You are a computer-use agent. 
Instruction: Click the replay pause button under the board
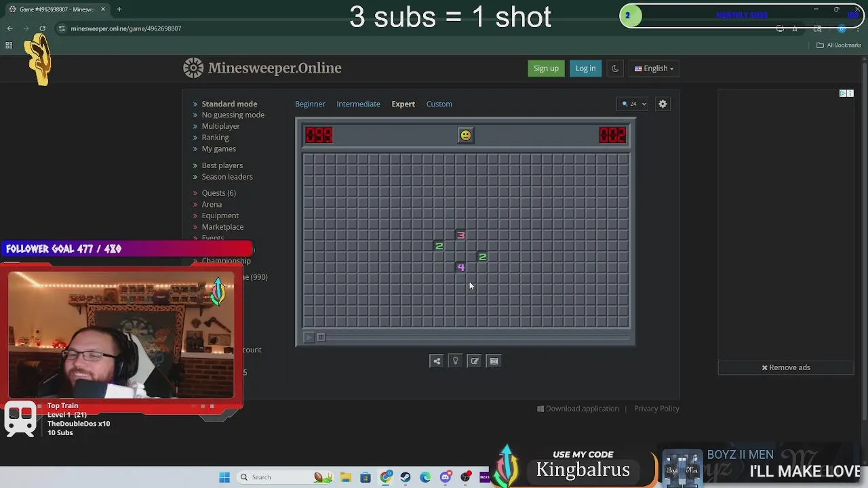coord(321,338)
